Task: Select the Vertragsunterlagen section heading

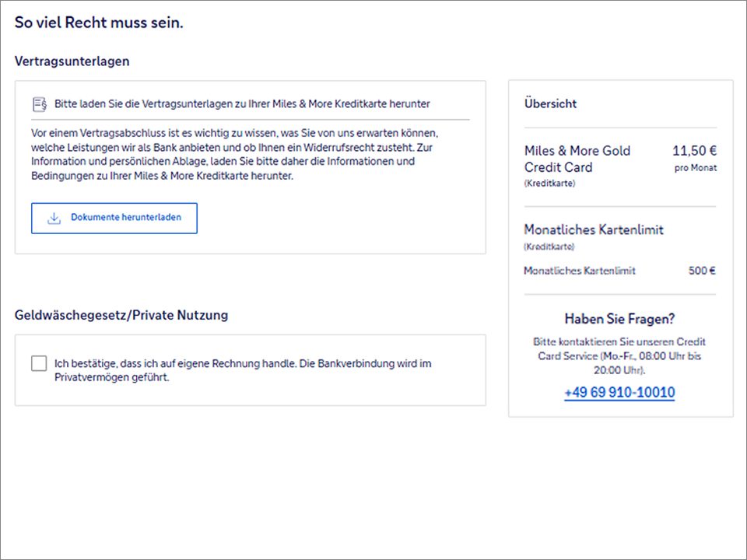Action: 72,61
